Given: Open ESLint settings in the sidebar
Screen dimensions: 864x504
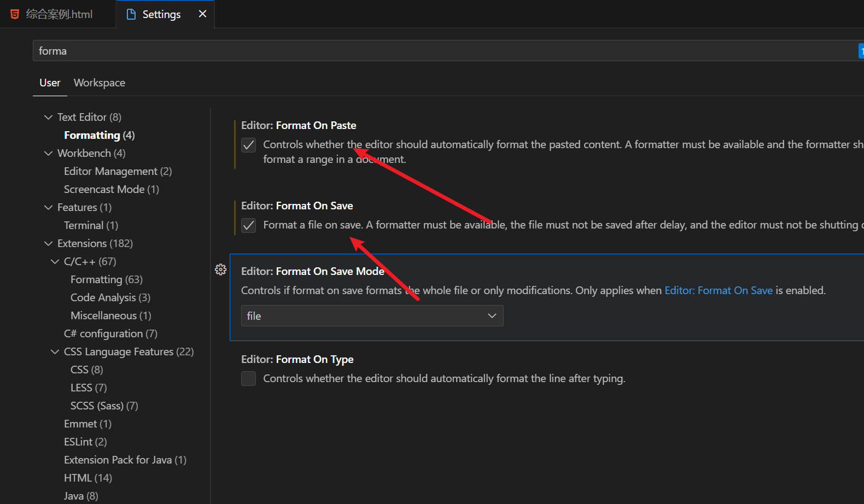Looking at the screenshot, I should coord(85,442).
